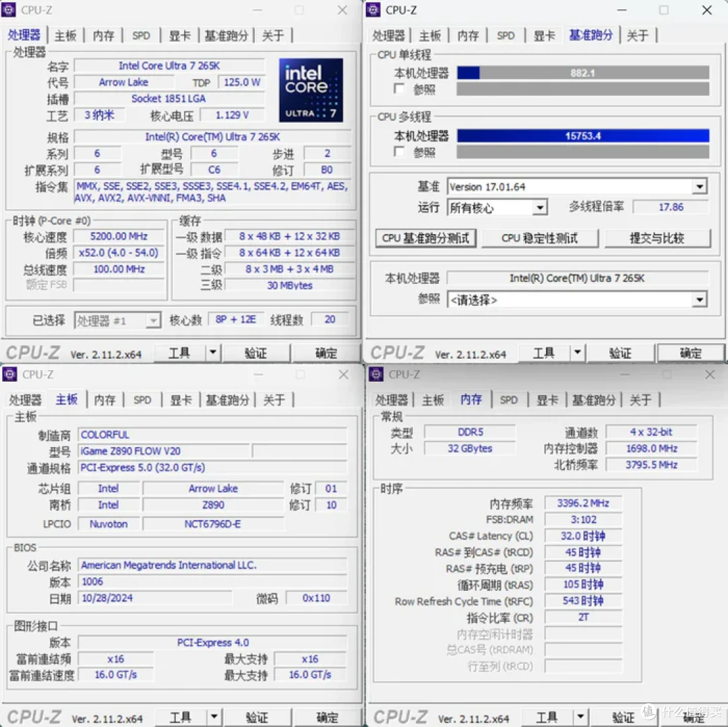Click the Intel Core Ultra 7 logo
The width and height of the screenshot is (728, 727).
click(x=311, y=90)
